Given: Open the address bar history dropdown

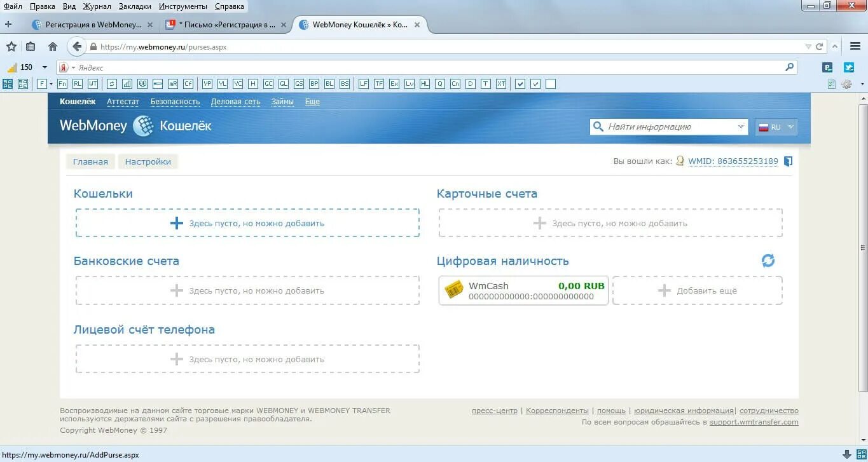Looking at the screenshot, I should (808, 46).
